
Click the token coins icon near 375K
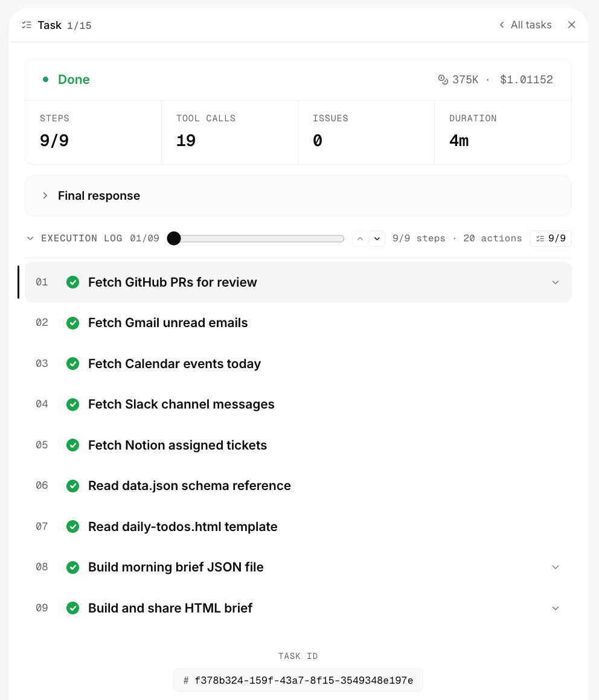tap(443, 80)
